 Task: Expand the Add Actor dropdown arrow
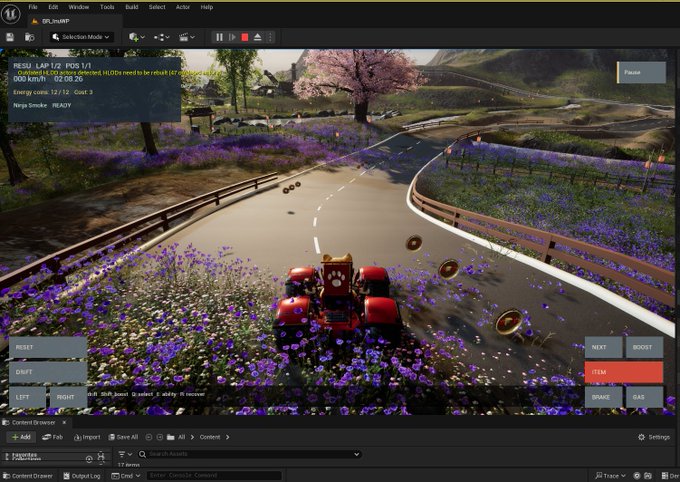coord(143,37)
